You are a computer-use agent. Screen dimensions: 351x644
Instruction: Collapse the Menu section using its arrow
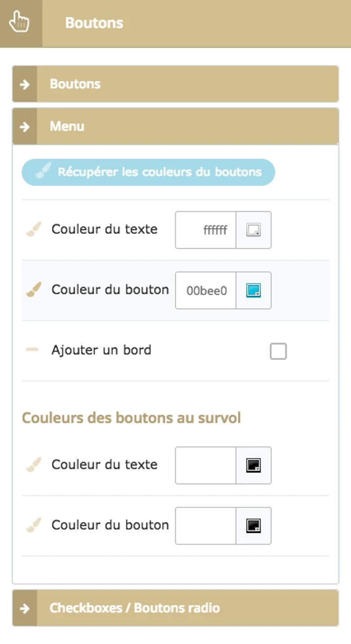click(25, 126)
